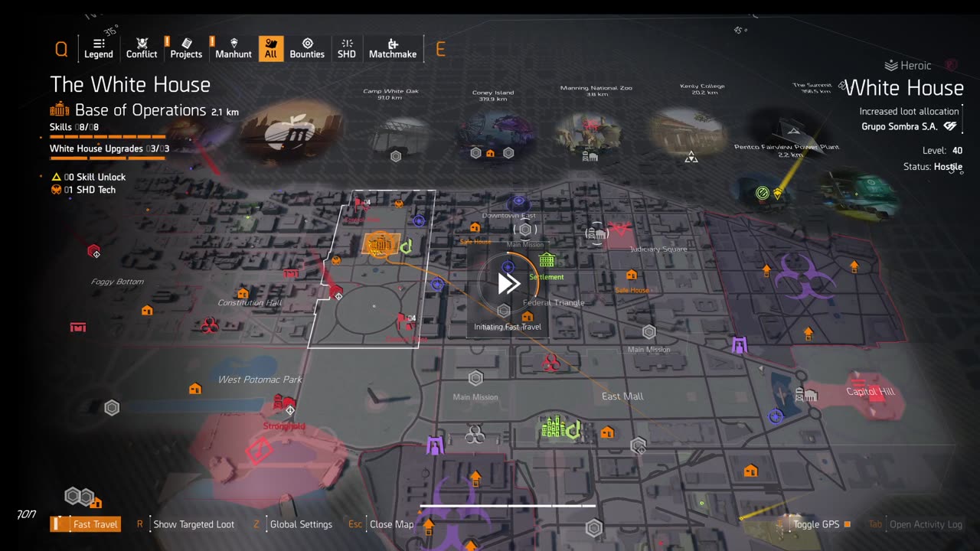Click the red control point left of Foggy Bottom
Viewport: 980px width, 551px height.
[x=93, y=250]
